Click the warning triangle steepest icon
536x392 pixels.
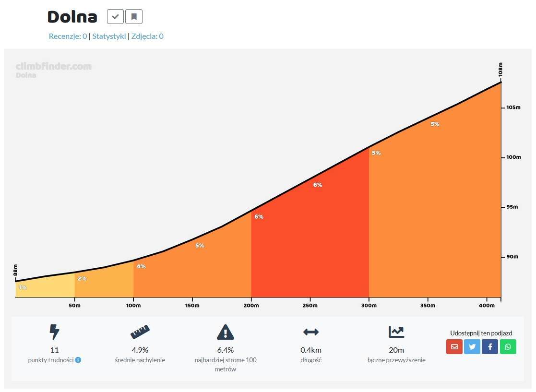pyautogui.click(x=225, y=332)
